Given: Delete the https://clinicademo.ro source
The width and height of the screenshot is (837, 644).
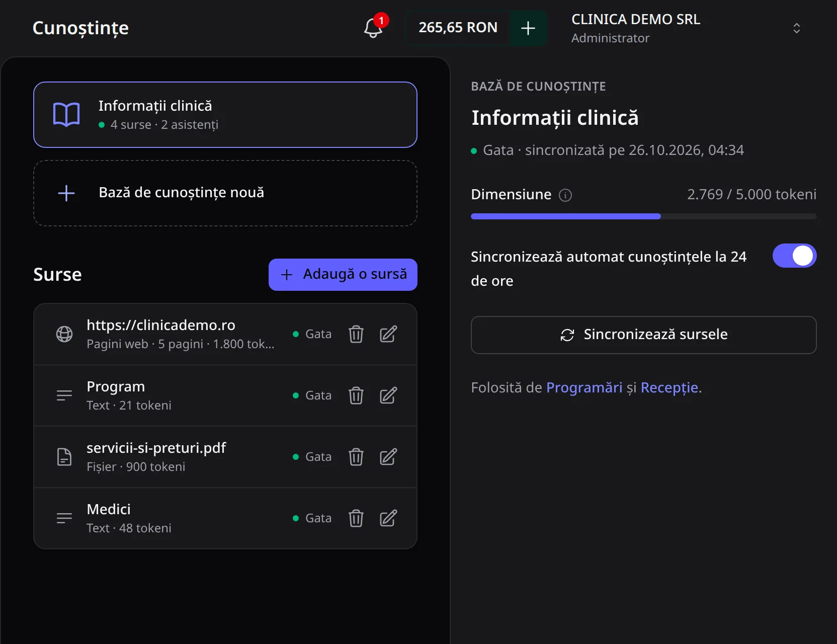Looking at the screenshot, I should tap(356, 334).
